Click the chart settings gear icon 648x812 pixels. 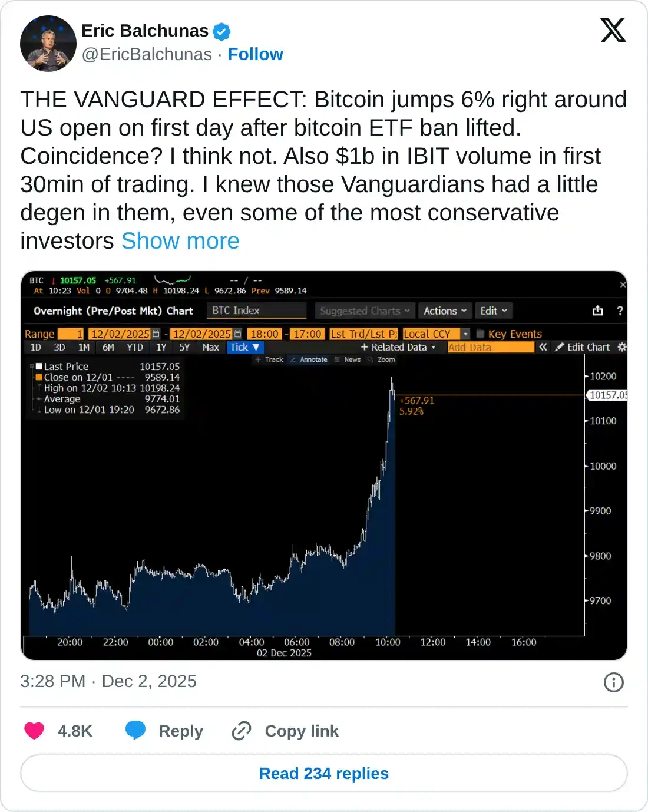pos(621,347)
